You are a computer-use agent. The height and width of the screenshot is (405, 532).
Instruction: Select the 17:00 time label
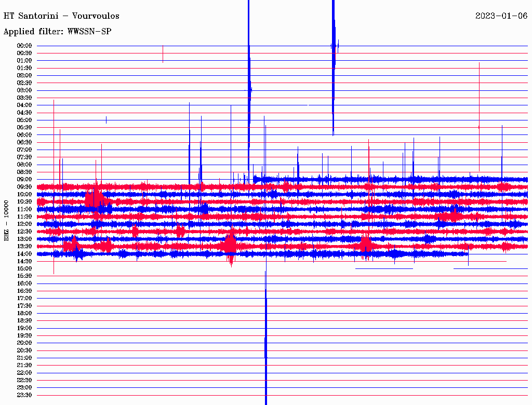(24, 299)
